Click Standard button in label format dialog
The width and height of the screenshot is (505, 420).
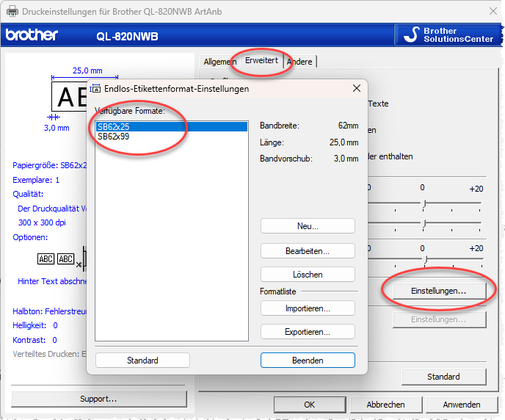pyautogui.click(x=142, y=360)
